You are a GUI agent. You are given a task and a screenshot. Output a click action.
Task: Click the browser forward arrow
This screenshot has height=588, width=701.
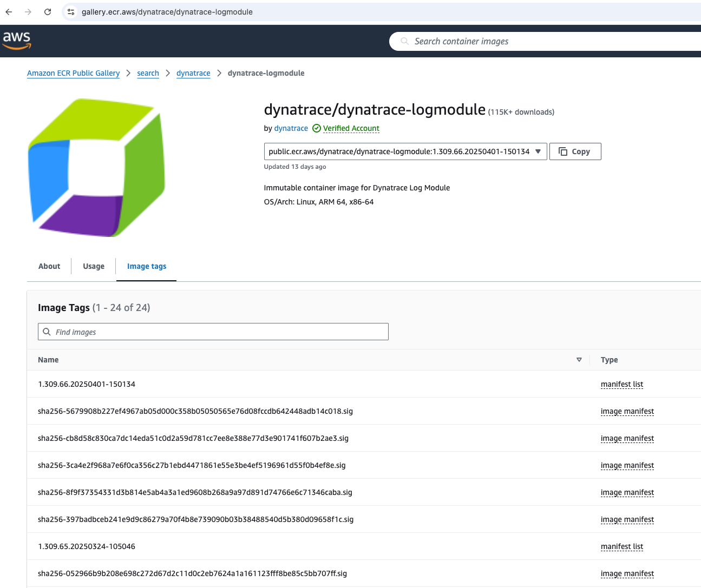point(28,12)
